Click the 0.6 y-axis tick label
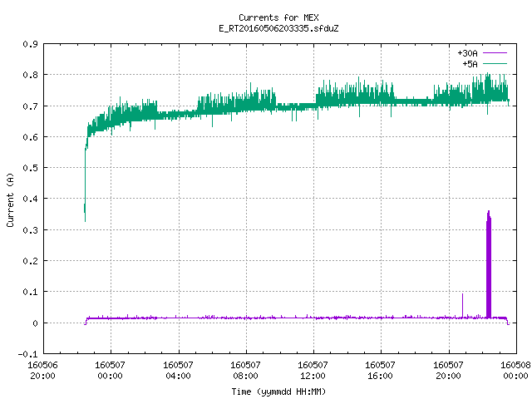The image size is (532, 399). tap(30, 137)
